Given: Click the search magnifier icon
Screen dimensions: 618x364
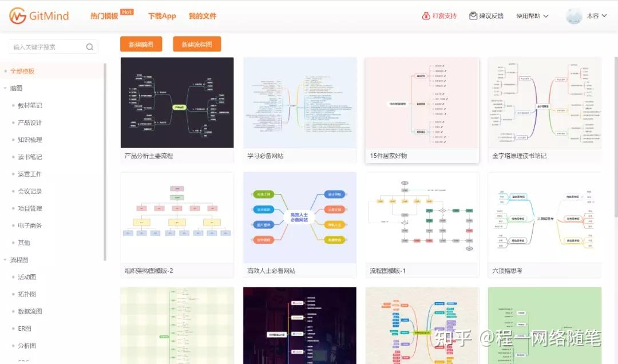Looking at the screenshot, I should point(90,47).
